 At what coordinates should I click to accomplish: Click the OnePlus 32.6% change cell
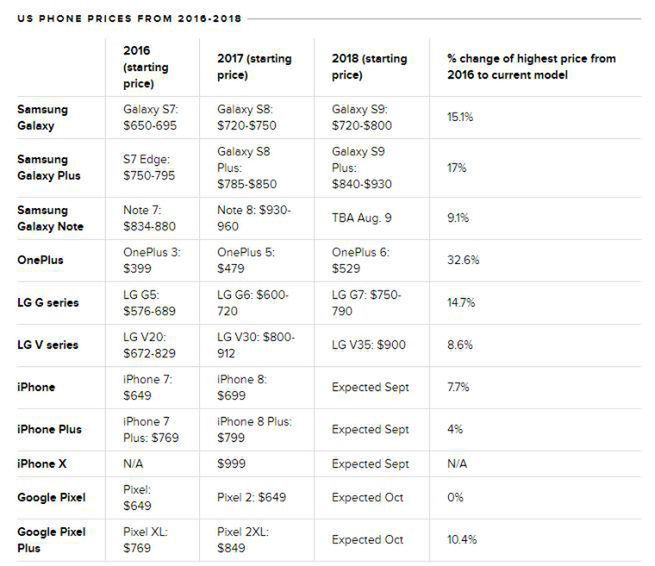463,260
